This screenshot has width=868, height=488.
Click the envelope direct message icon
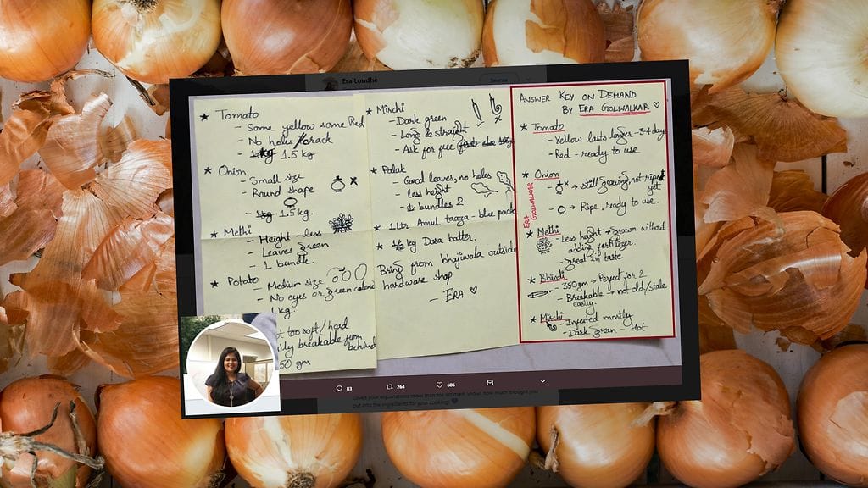coord(489,383)
